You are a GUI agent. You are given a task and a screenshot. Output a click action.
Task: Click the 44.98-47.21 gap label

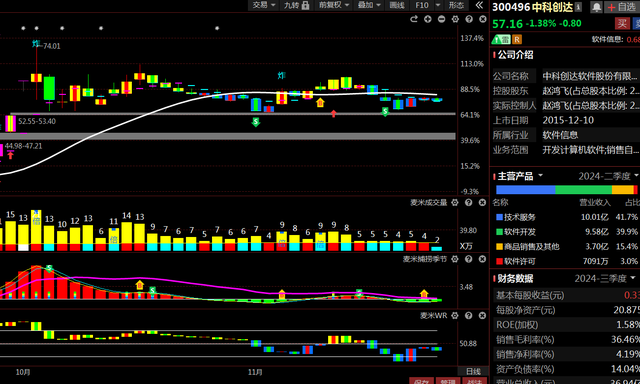tap(23, 146)
